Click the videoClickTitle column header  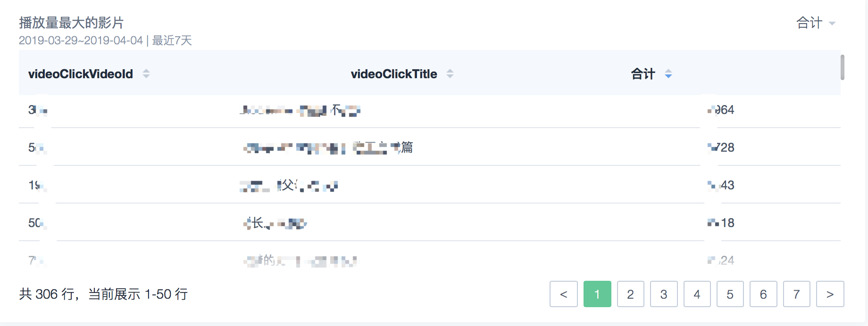coord(394,74)
